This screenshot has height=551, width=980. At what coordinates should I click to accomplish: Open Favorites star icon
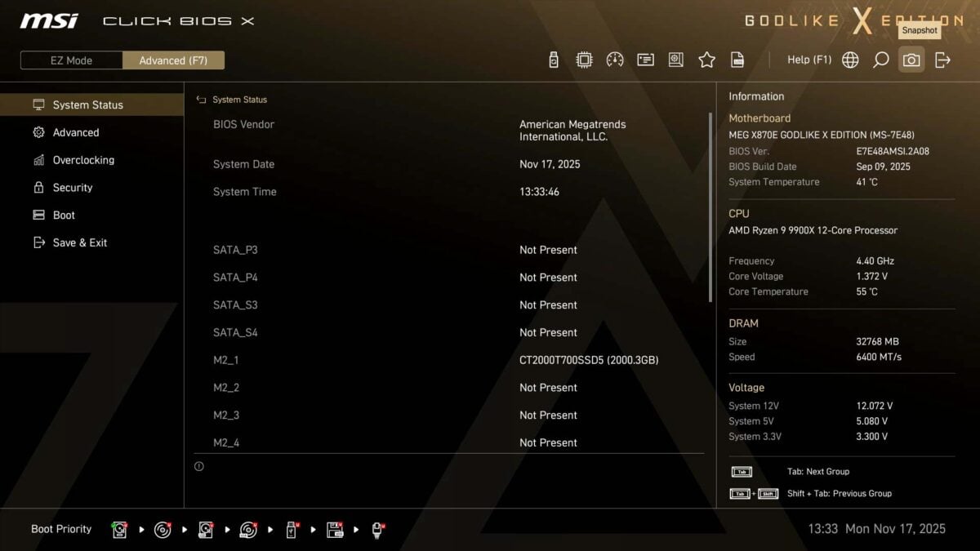[706, 60]
